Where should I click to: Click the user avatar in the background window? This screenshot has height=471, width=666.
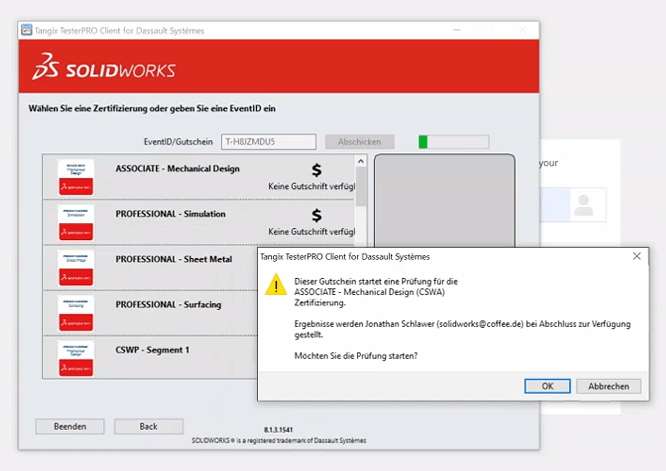(x=584, y=205)
